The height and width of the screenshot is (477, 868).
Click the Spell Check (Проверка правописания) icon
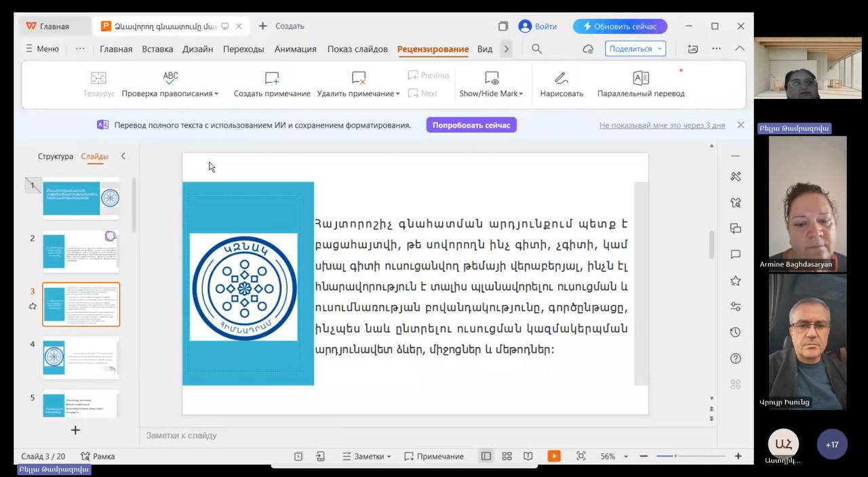pyautogui.click(x=170, y=77)
